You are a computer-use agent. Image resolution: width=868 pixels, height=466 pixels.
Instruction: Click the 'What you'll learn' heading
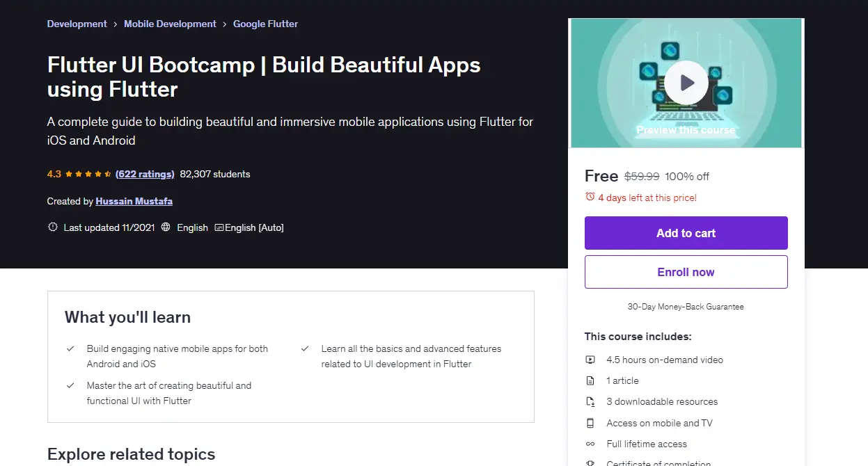pyautogui.click(x=127, y=317)
